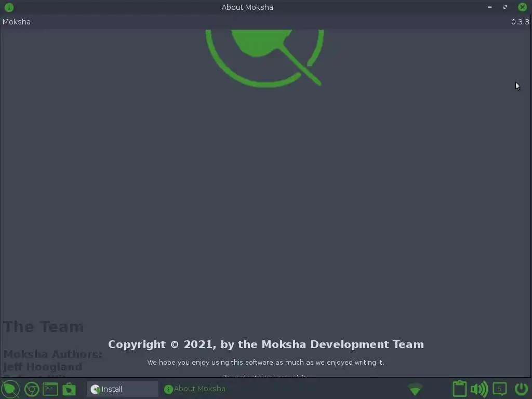Click the 'About Moksha' window title
This screenshot has width=532, height=399.
[x=247, y=7]
